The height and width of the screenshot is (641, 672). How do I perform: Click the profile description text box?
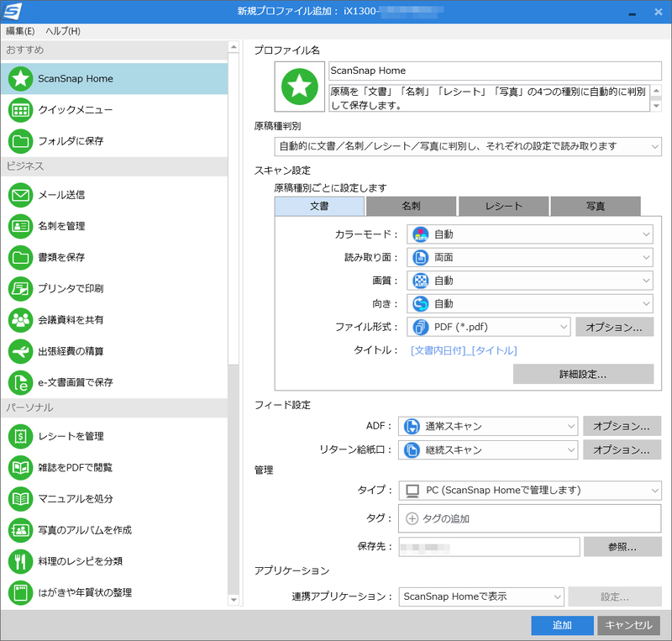pyautogui.click(x=490, y=97)
